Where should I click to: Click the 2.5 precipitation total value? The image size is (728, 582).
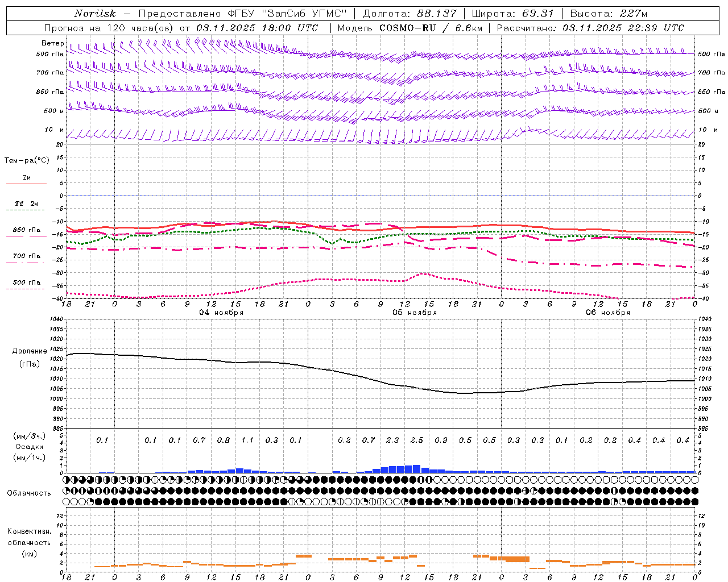pos(417,440)
